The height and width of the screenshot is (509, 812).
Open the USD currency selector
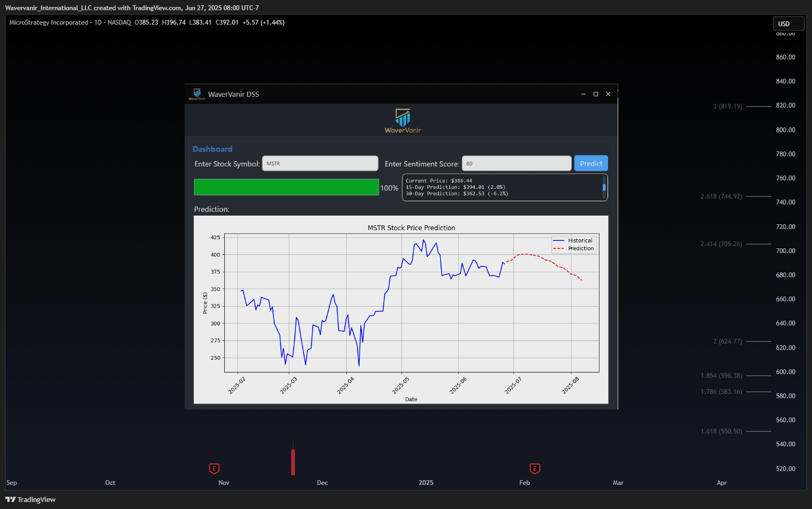tap(788, 24)
